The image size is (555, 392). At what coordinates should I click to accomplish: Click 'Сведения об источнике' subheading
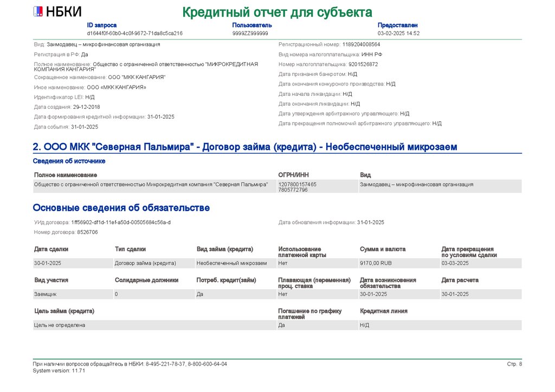point(69,161)
